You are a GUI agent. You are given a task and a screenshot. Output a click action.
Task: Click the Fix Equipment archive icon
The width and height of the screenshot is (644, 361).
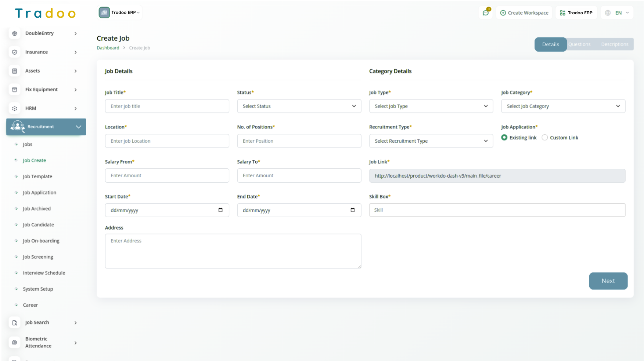[15, 90]
